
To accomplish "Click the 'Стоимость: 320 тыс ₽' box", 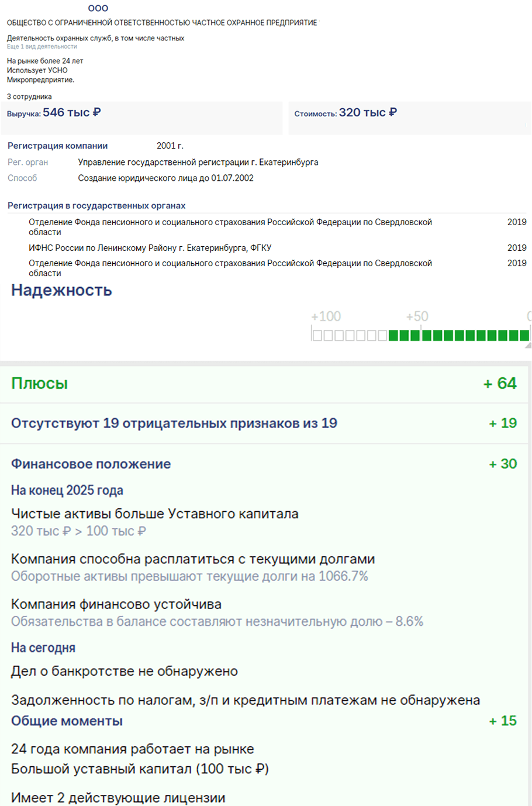I will (x=410, y=118).
